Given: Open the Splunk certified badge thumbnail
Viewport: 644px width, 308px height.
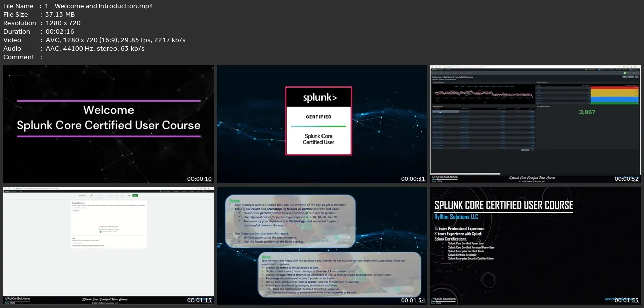Looking at the screenshot, I should (x=322, y=124).
